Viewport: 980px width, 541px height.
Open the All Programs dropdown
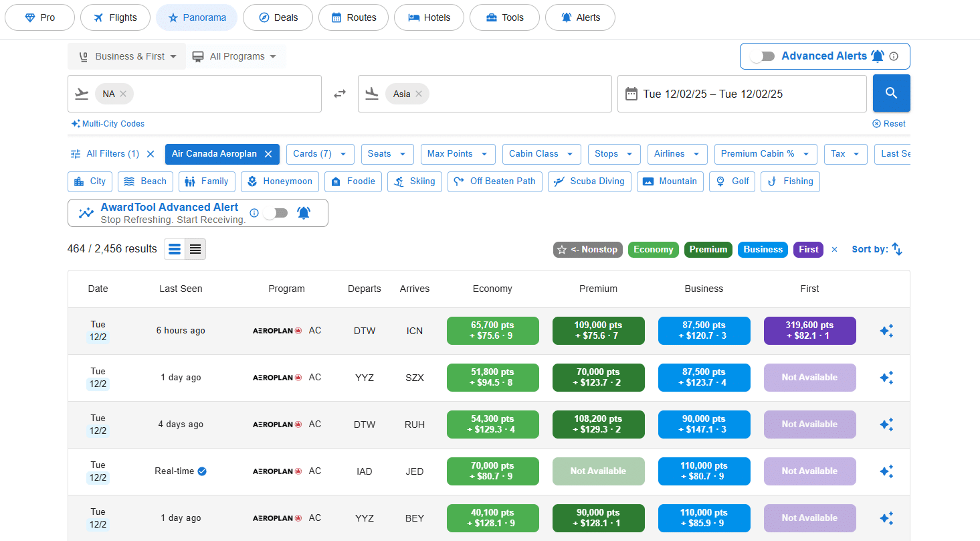coord(235,56)
